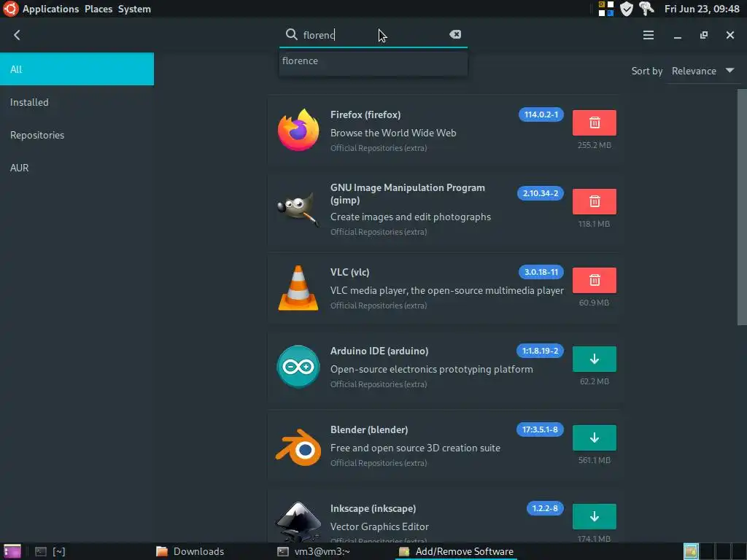Open the Places menu
The height and width of the screenshot is (560, 747).
pyautogui.click(x=98, y=9)
